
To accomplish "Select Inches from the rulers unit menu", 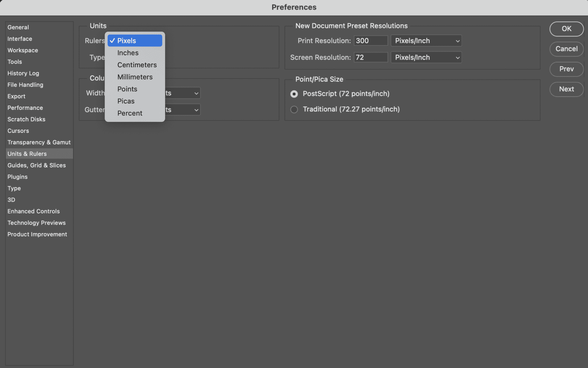I will 127,53.
